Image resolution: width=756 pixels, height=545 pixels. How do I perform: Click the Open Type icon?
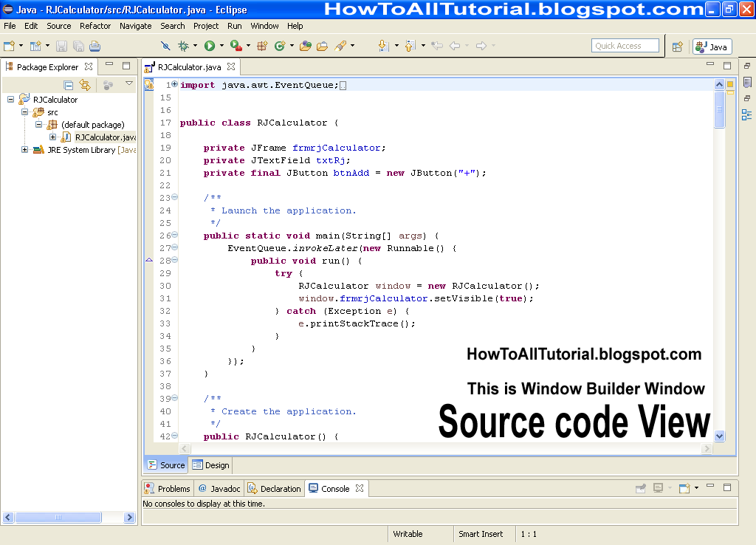pyautogui.click(x=305, y=46)
